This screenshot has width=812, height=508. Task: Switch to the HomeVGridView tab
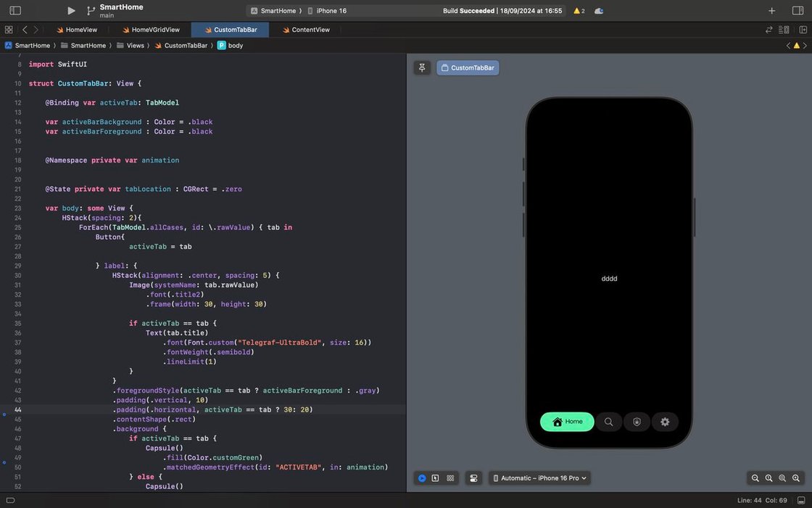(152, 30)
